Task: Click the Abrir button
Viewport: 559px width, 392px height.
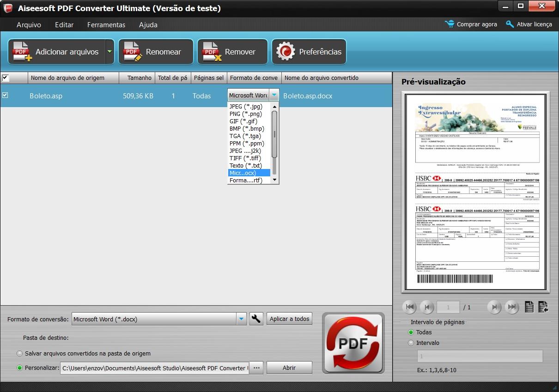Action: (289, 368)
